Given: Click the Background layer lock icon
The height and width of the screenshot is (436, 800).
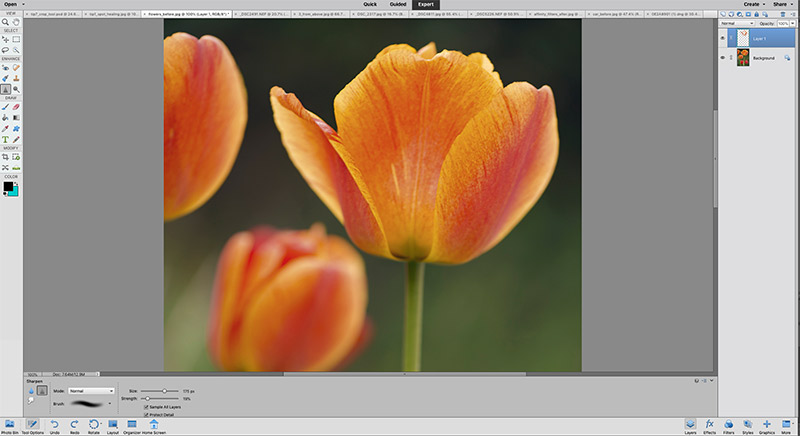Looking at the screenshot, I should coord(787,58).
